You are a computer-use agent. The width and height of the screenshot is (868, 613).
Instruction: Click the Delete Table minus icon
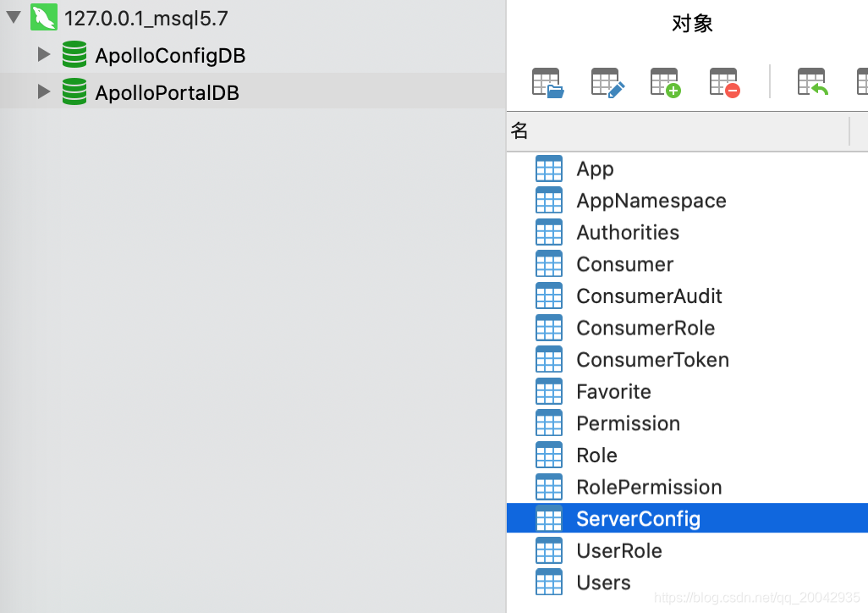[725, 82]
